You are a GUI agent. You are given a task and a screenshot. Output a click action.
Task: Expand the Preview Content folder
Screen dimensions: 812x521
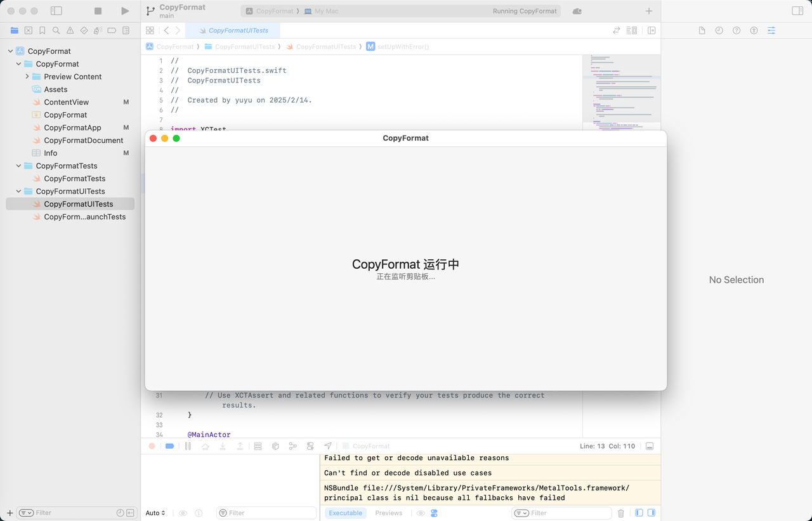(27, 77)
